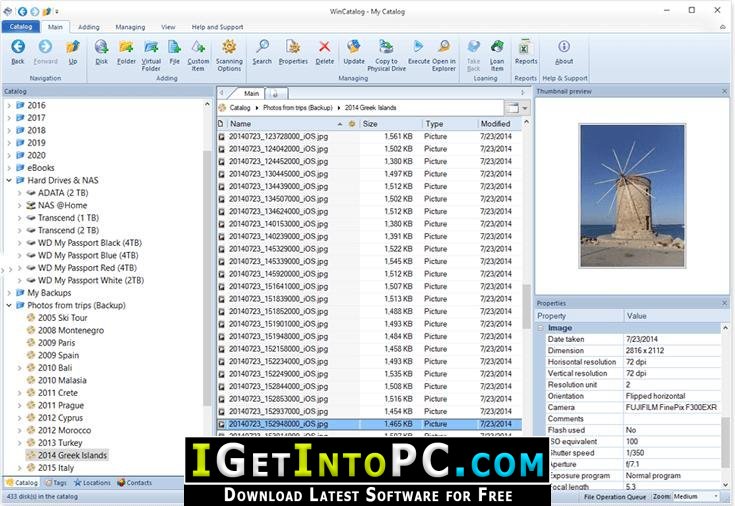
Task: Click the red Delete icon
Action: 324,46
